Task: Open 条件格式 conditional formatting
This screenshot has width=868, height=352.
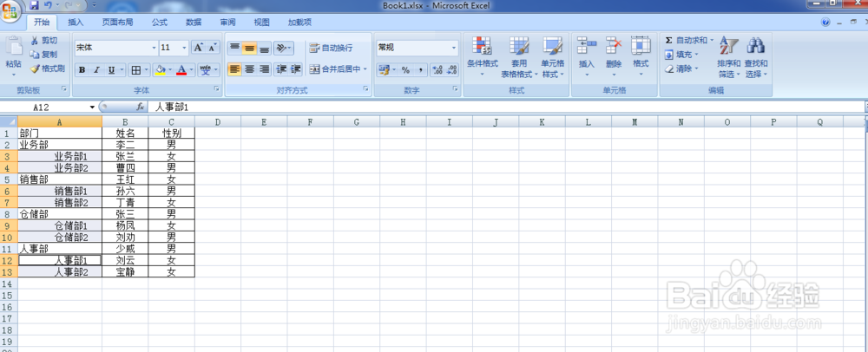Action: point(482,57)
